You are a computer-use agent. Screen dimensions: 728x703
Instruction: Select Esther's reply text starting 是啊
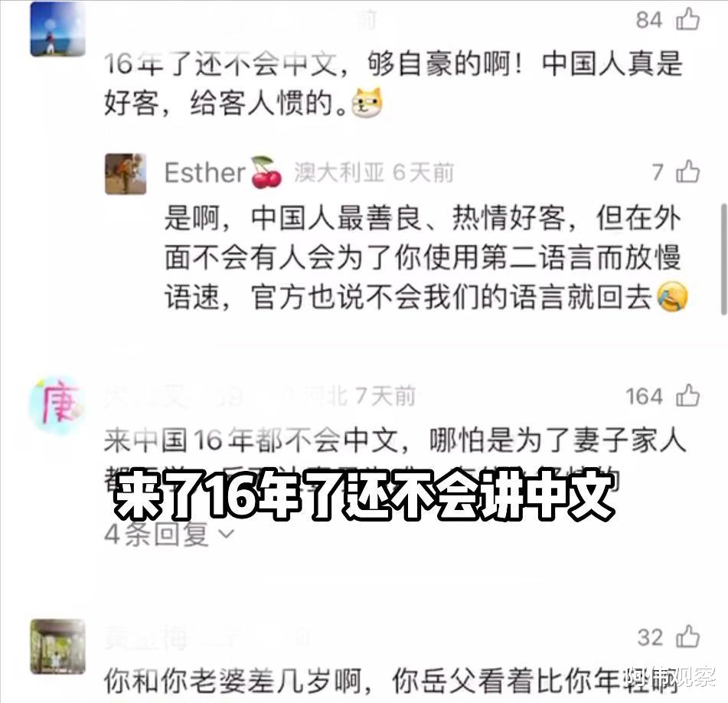pyautogui.click(x=426, y=257)
